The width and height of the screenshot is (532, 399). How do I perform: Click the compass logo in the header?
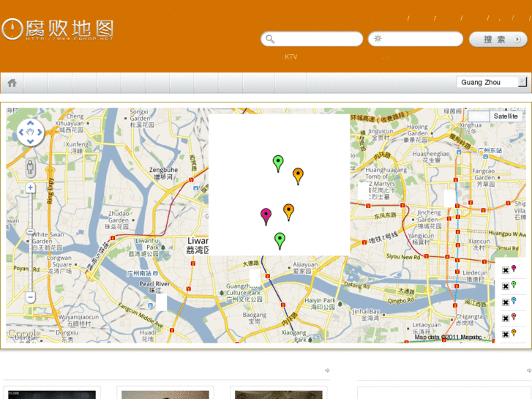(12, 29)
